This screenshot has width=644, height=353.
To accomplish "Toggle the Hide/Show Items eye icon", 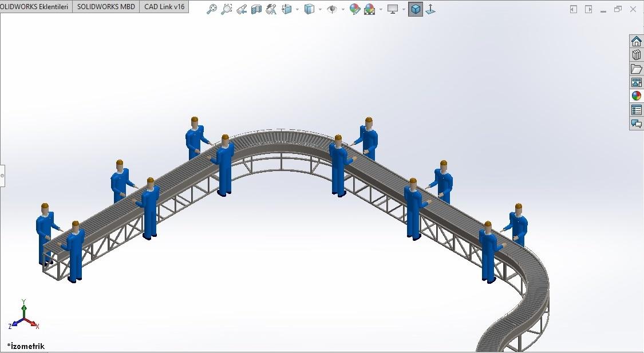I will [x=333, y=9].
